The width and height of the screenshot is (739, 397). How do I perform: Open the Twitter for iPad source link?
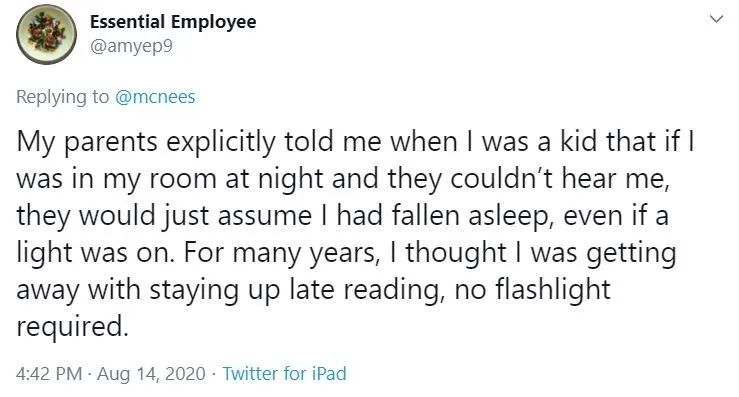click(284, 373)
